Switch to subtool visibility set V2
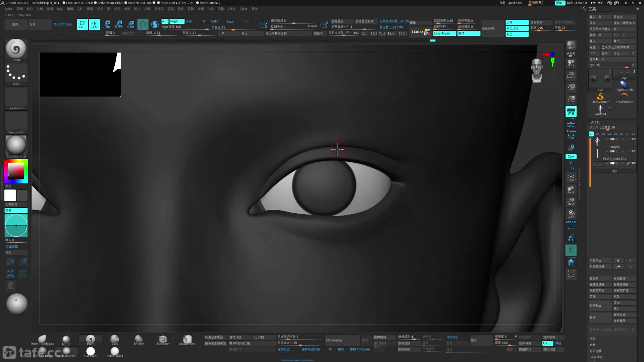This screenshot has width=644, height=362. [597, 134]
